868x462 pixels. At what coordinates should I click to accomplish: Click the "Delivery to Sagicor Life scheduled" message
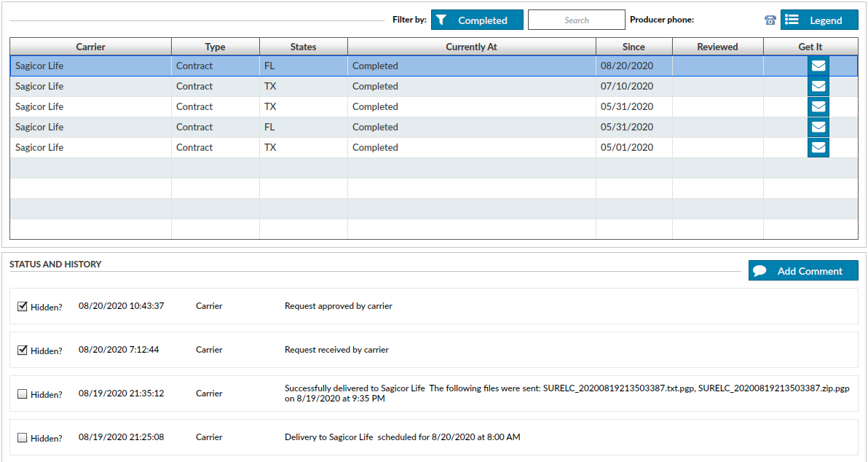click(x=403, y=437)
